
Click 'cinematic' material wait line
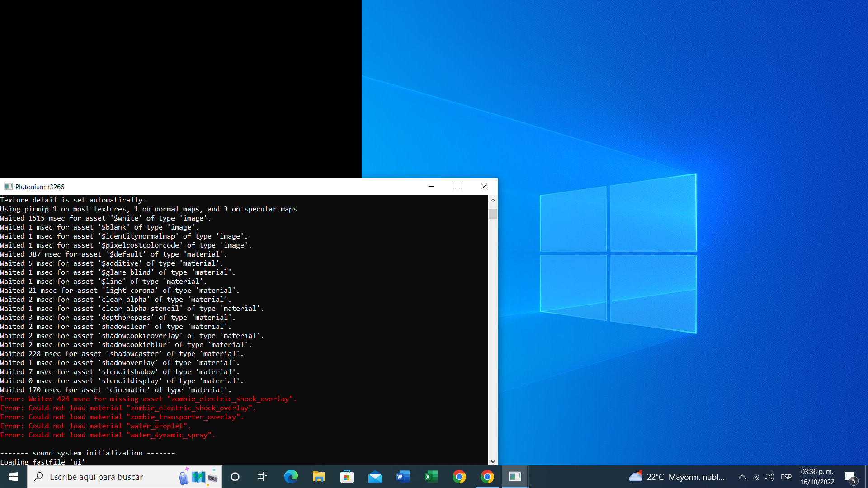tap(116, 390)
